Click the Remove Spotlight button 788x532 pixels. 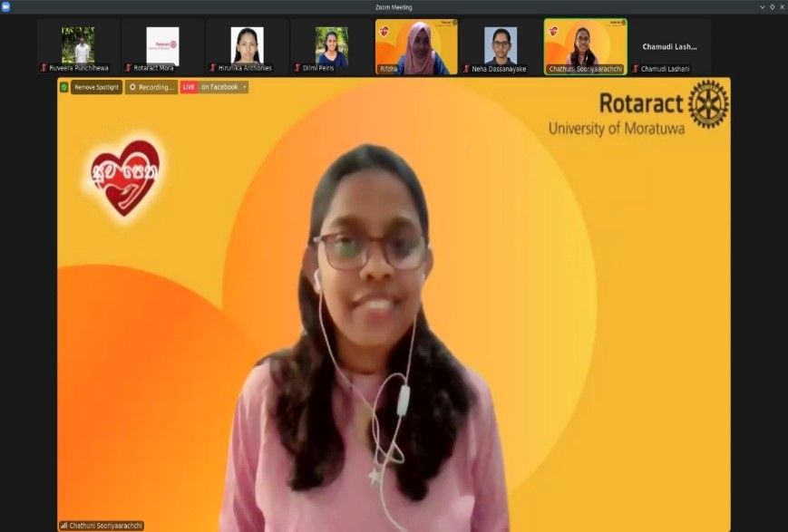tap(96, 87)
